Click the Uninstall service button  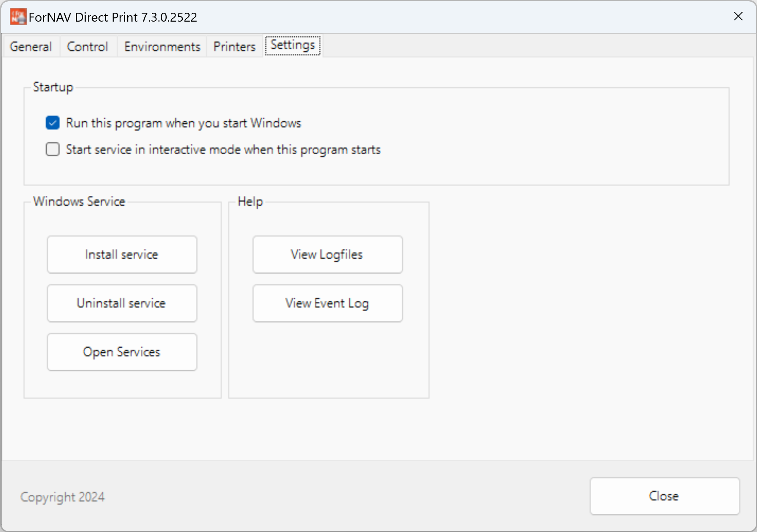coord(122,303)
